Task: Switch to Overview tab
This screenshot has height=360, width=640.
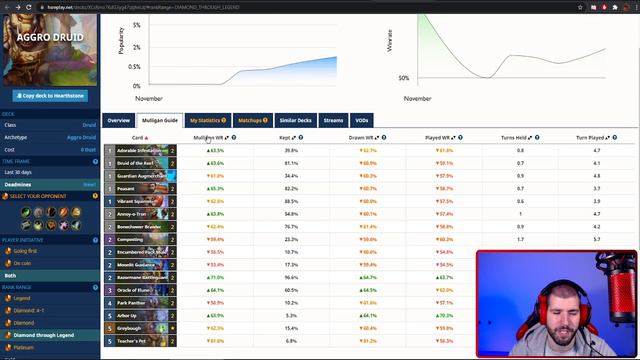Action: pyautogui.click(x=119, y=120)
